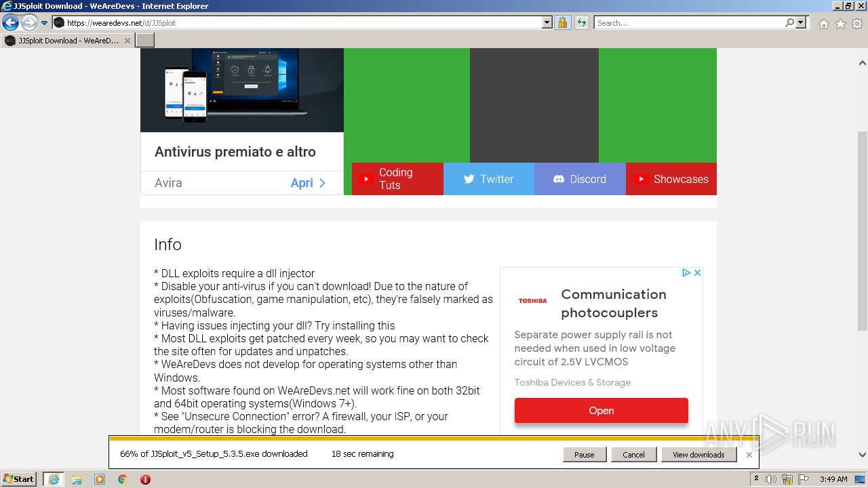Open a new blank tab
The width and height of the screenshot is (868, 488).
(145, 41)
